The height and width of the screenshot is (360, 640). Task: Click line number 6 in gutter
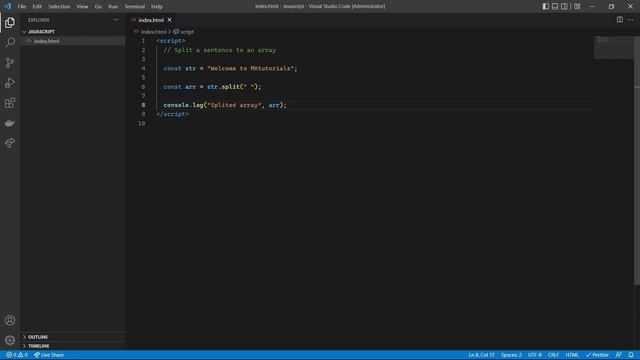tap(143, 87)
